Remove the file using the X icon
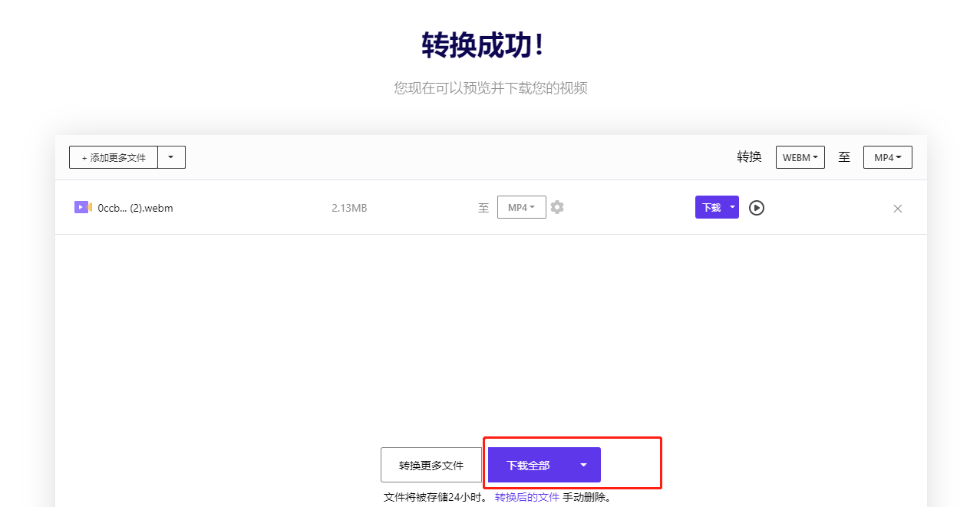 tap(897, 209)
